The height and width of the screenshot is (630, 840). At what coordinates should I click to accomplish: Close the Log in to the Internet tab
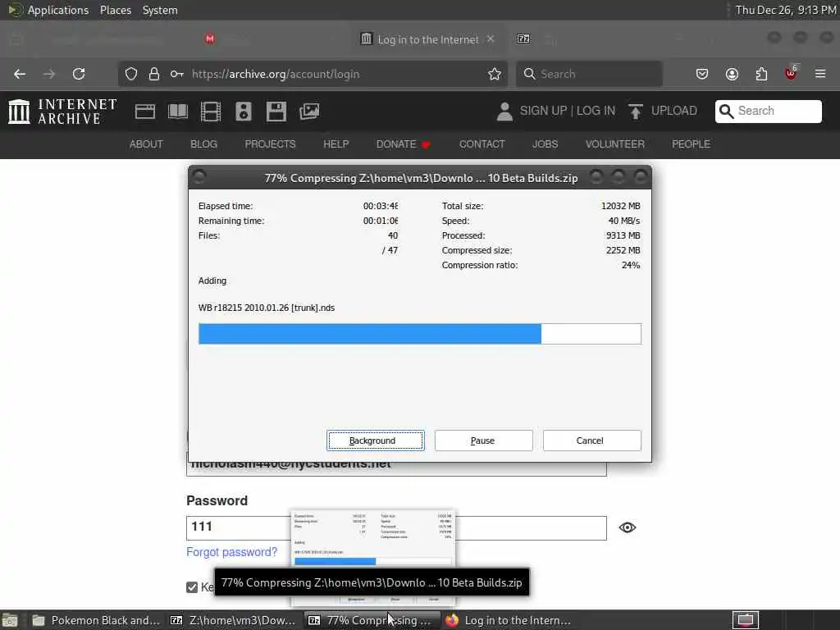(x=491, y=39)
